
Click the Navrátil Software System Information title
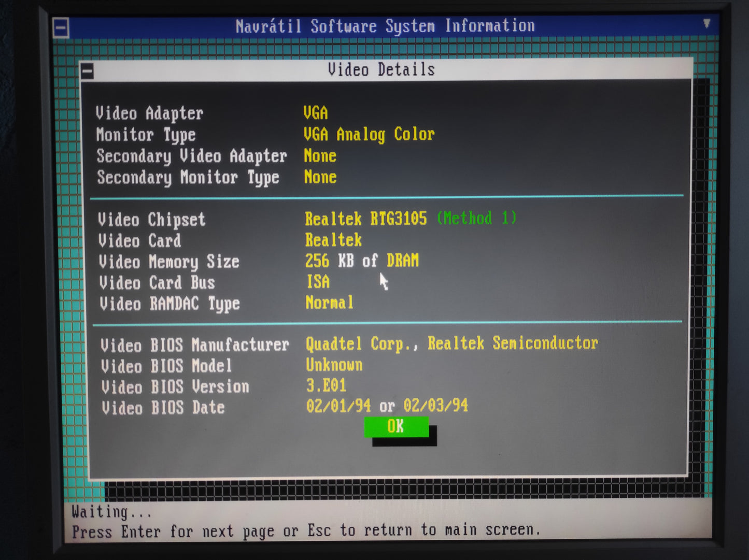pyautogui.click(x=385, y=26)
